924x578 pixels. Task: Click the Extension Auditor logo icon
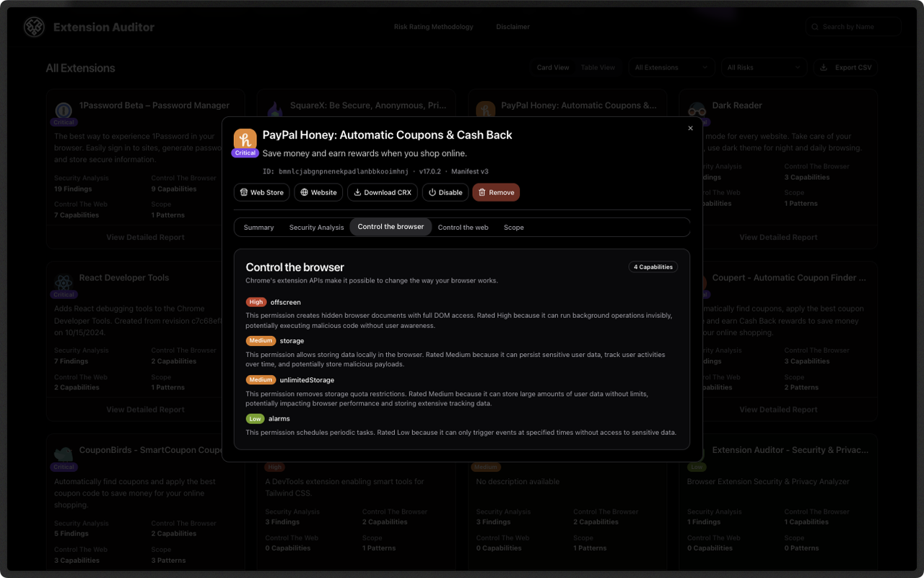pos(34,27)
